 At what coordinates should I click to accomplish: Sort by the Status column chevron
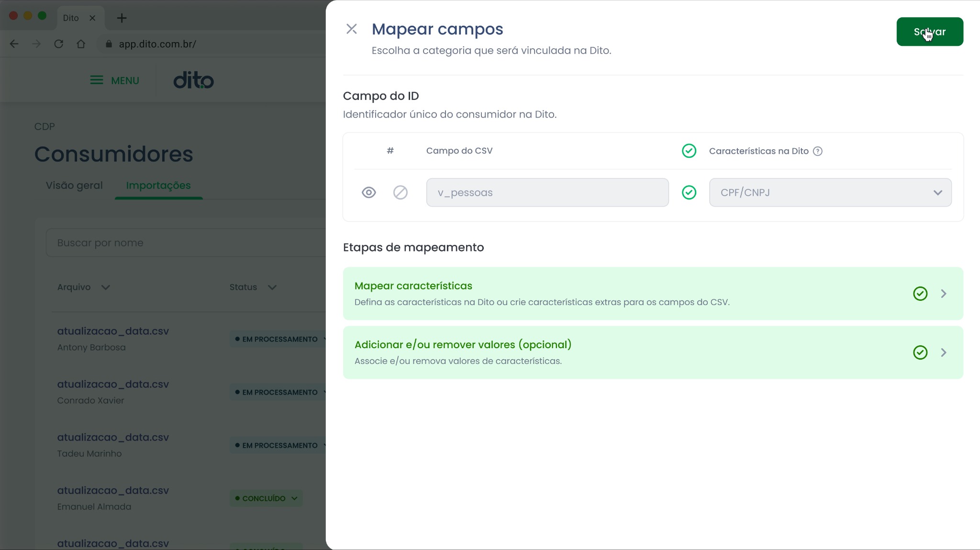tap(272, 287)
